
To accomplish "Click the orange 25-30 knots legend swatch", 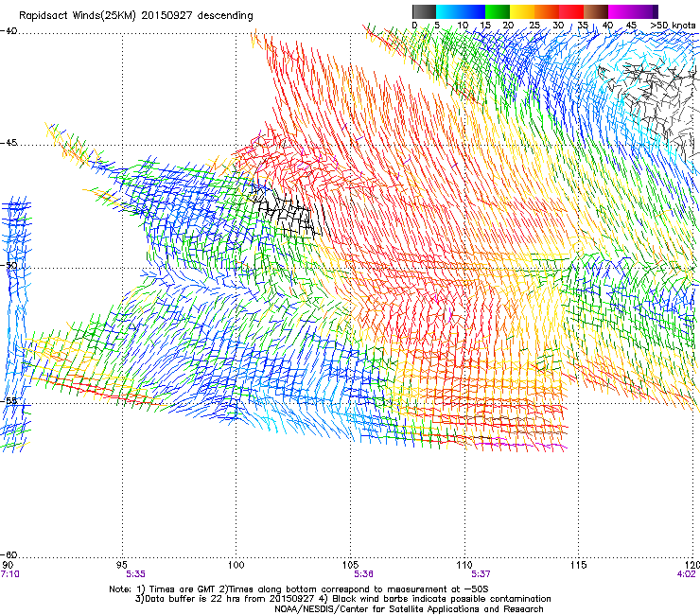I will (547, 11).
